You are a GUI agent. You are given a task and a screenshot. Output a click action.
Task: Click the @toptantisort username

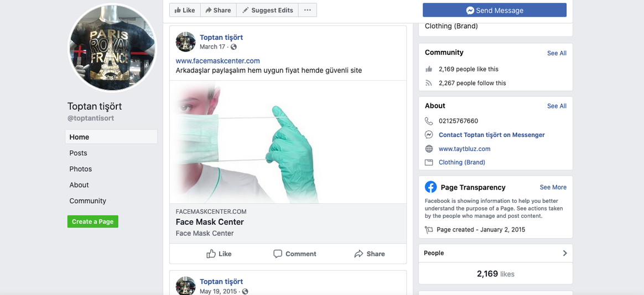pos(91,118)
